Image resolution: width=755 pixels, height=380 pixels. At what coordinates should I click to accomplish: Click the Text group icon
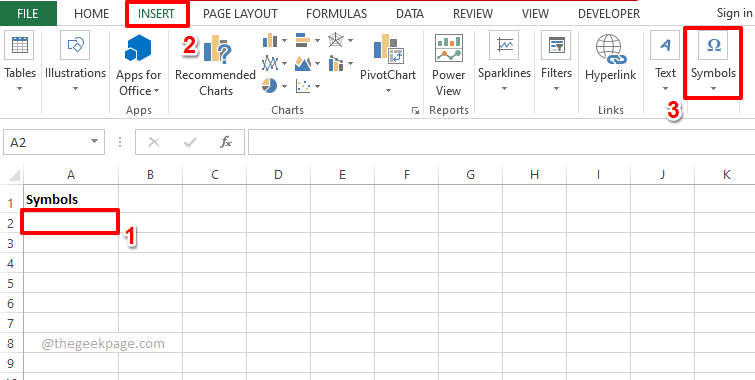(665, 45)
